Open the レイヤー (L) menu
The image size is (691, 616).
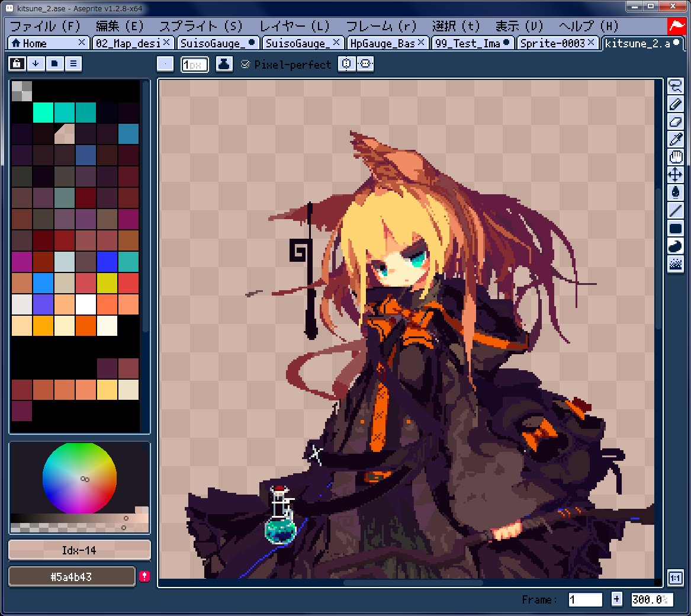(294, 27)
